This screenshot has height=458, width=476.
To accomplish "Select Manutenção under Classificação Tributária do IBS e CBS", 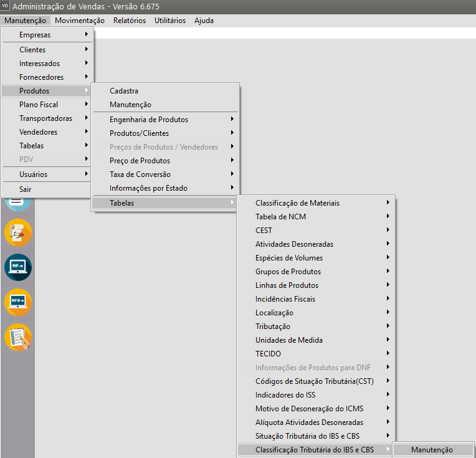I will [x=432, y=450].
